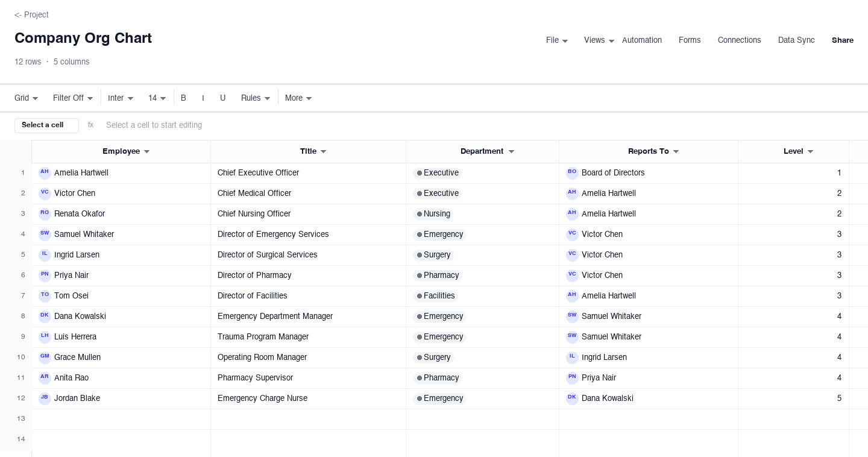Image resolution: width=868 pixels, height=457 pixels.
Task: Open the Automation menu item
Action: (642, 40)
